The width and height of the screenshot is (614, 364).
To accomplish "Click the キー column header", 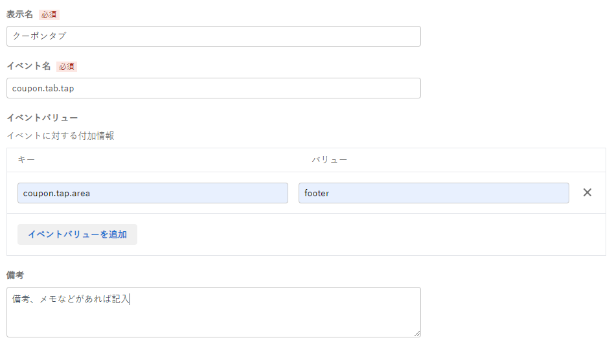I will point(27,160).
